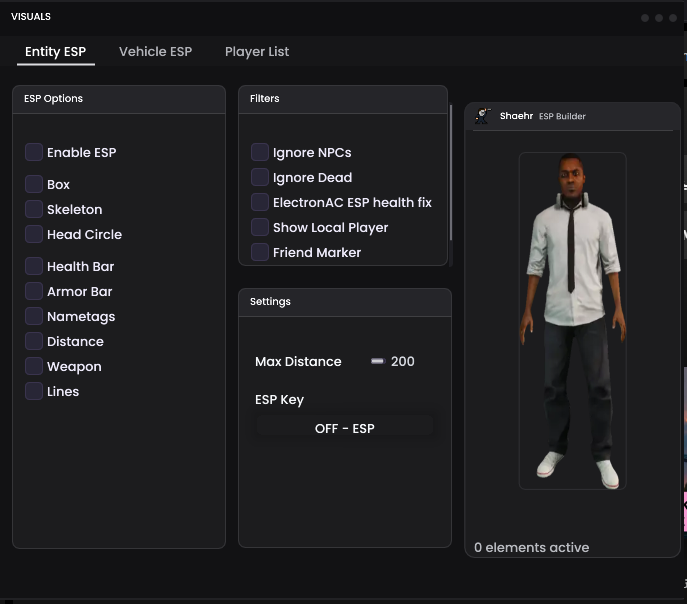Click the rightmost window control dot
Screen dimensions: 687x604
point(673,18)
